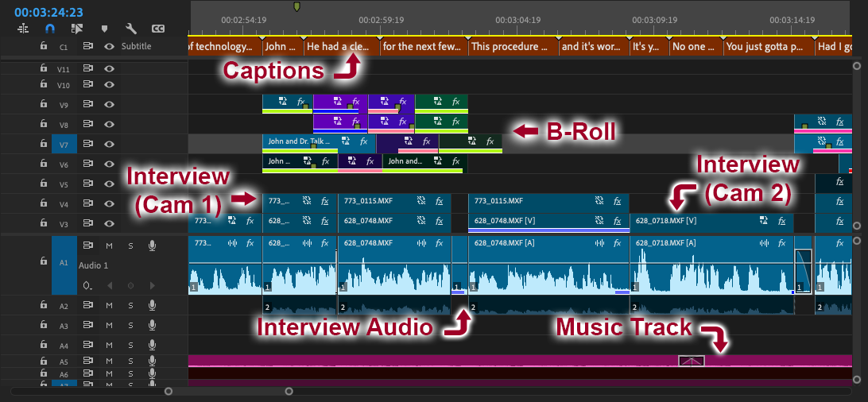
Task: Go to previous keyframe on Audio 1
Action: (110, 286)
